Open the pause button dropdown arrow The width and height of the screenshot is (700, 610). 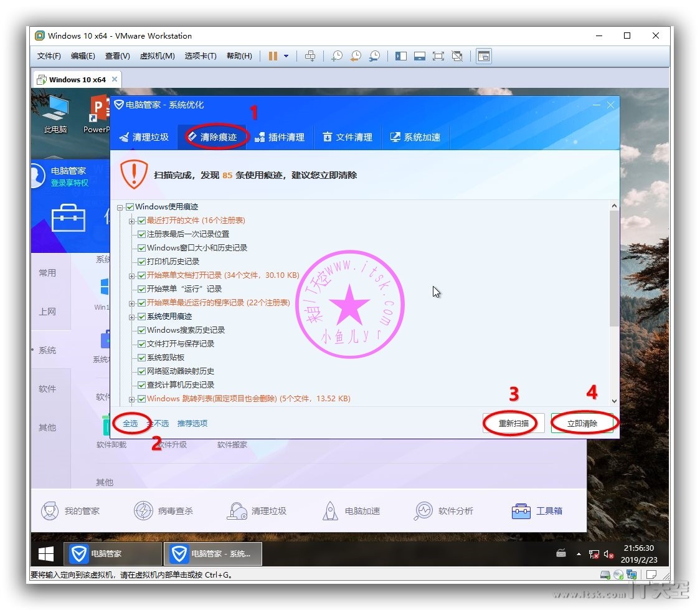click(286, 56)
